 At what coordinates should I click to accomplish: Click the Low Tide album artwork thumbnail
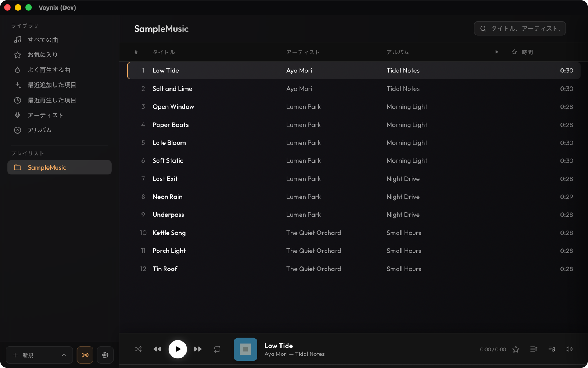point(245,349)
